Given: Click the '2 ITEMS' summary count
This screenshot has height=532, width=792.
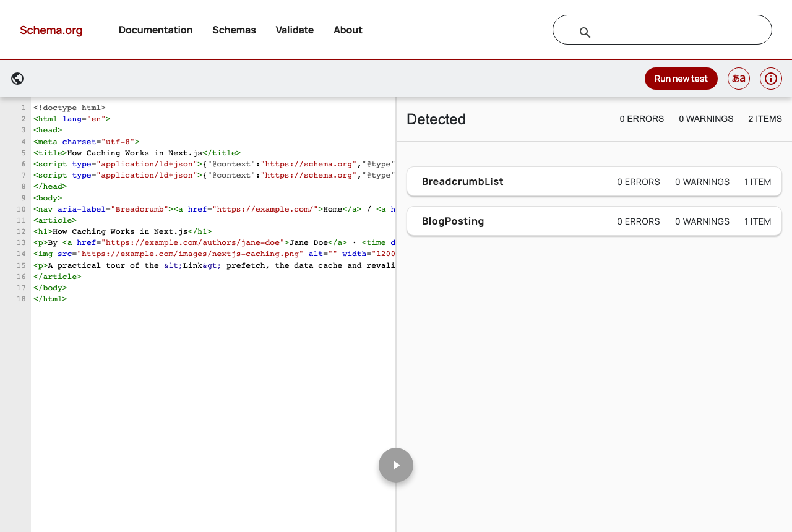Looking at the screenshot, I should click(765, 119).
